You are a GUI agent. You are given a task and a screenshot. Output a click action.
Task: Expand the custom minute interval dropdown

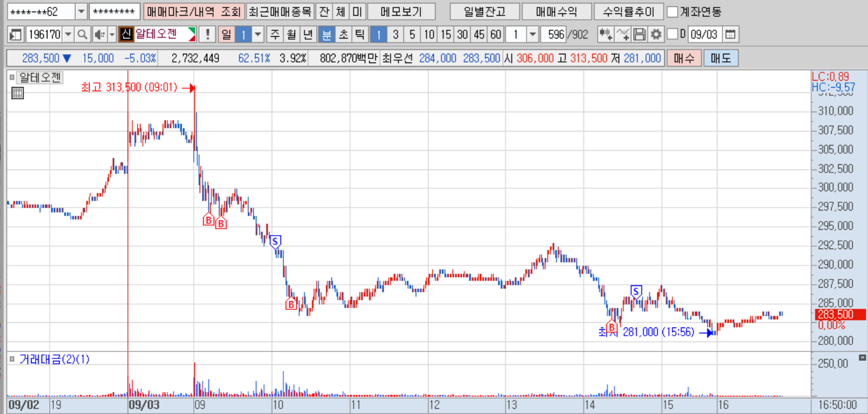(x=532, y=34)
